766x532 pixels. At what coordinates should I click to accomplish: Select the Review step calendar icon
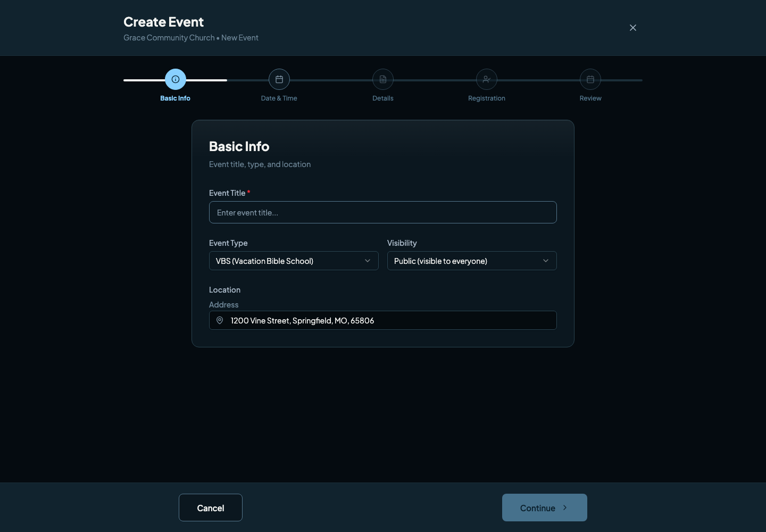(590, 79)
